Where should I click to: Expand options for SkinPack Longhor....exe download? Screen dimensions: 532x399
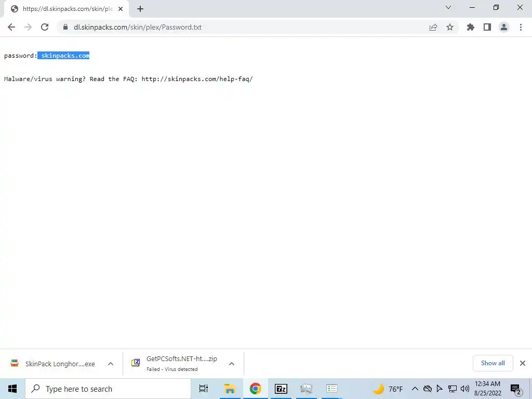111,364
